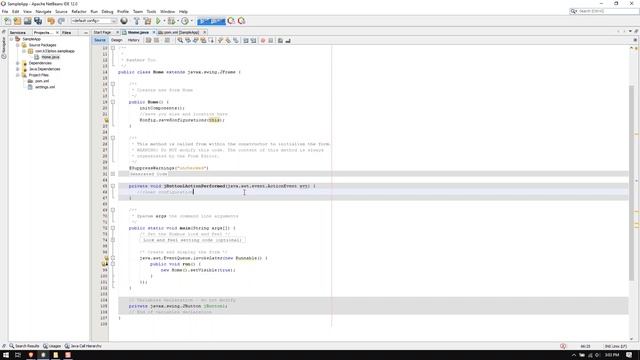Switch editor to Source view

(100, 40)
